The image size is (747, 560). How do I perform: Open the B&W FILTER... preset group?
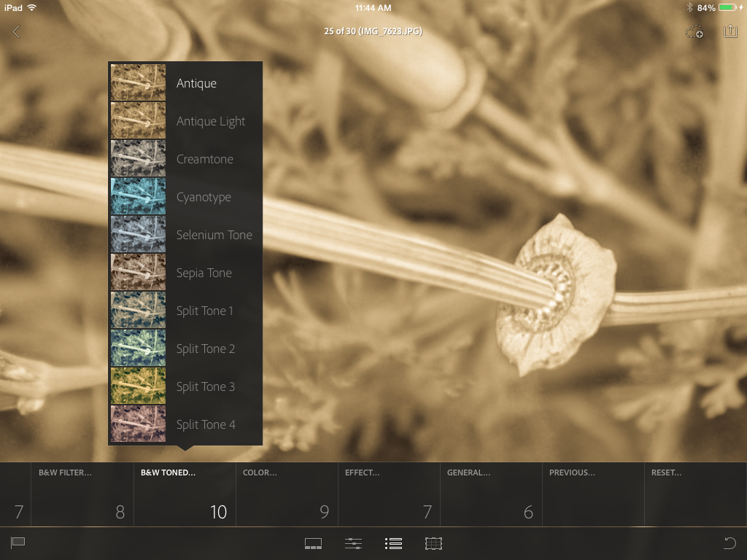click(82, 494)
